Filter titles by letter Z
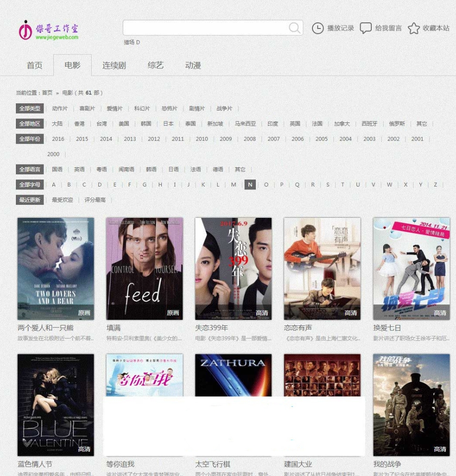Image resolution: width=456 pixels, height=476 pixels. pyautogui.click(x=435, y=185)
